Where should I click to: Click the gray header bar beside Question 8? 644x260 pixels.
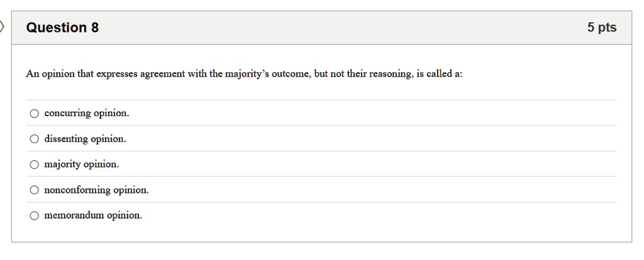pyautogui.click(x=321, y=28)
